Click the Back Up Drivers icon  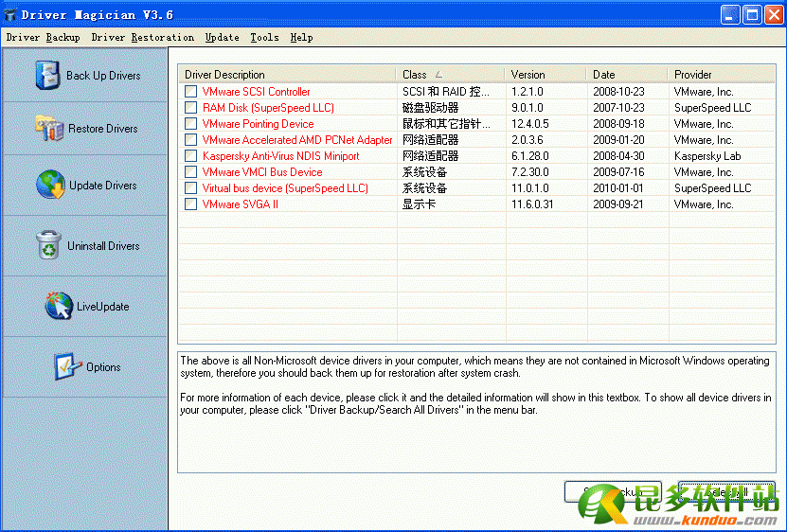[x=47, y=76]
